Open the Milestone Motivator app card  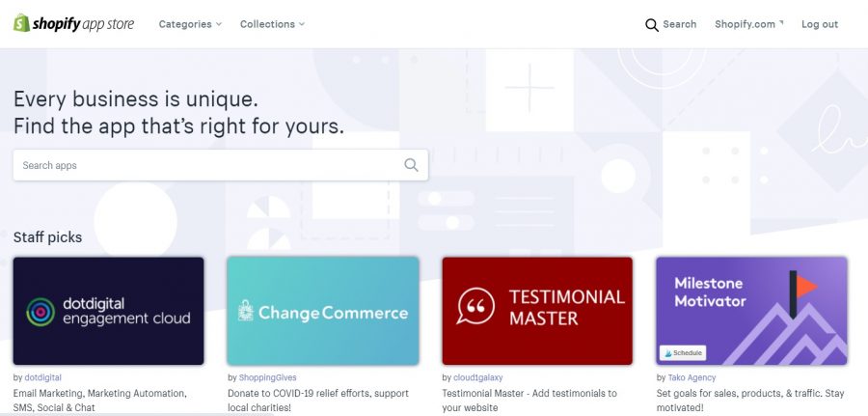point(751,311)
